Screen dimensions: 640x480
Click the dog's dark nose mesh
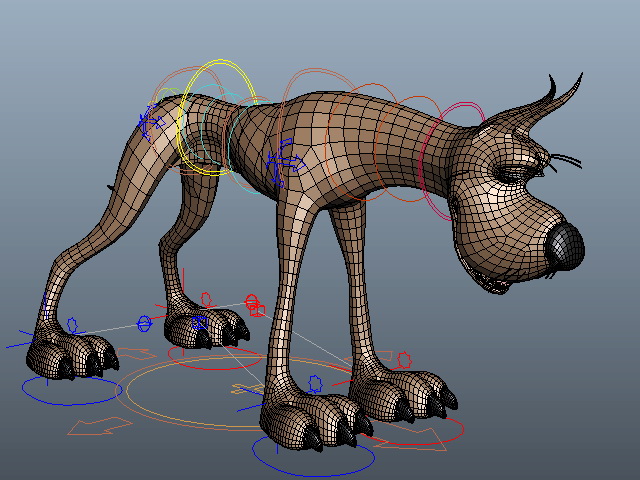pyautogui.click(x=567, y=247)
